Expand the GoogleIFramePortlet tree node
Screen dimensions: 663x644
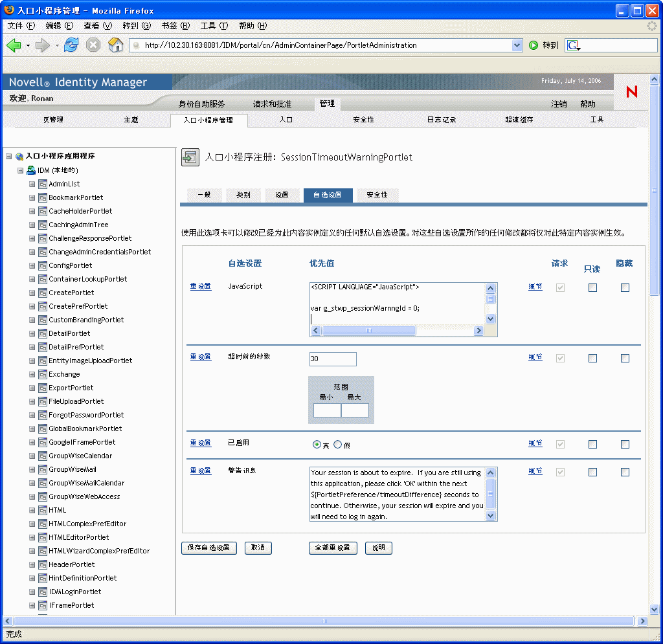pos(32,443)
